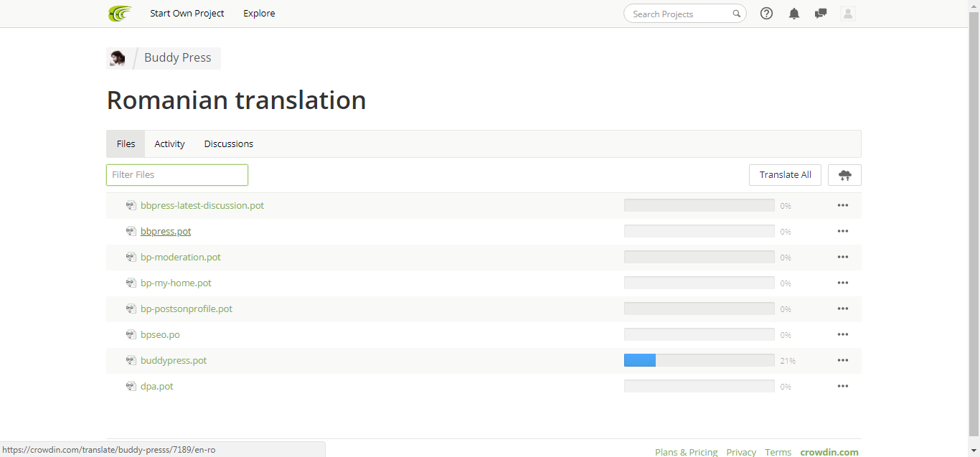Open the bpseo.po file
The height and width of the screenshot is (457, 980).
[x=160, y=334]
